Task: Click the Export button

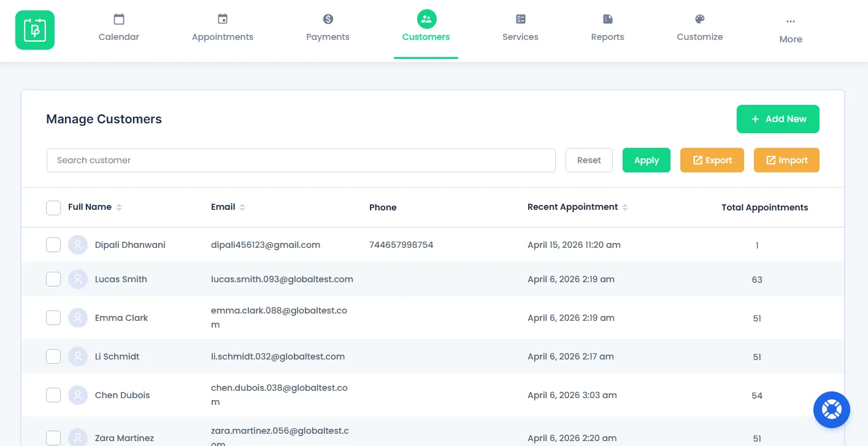Action: [x=712, y=160]
